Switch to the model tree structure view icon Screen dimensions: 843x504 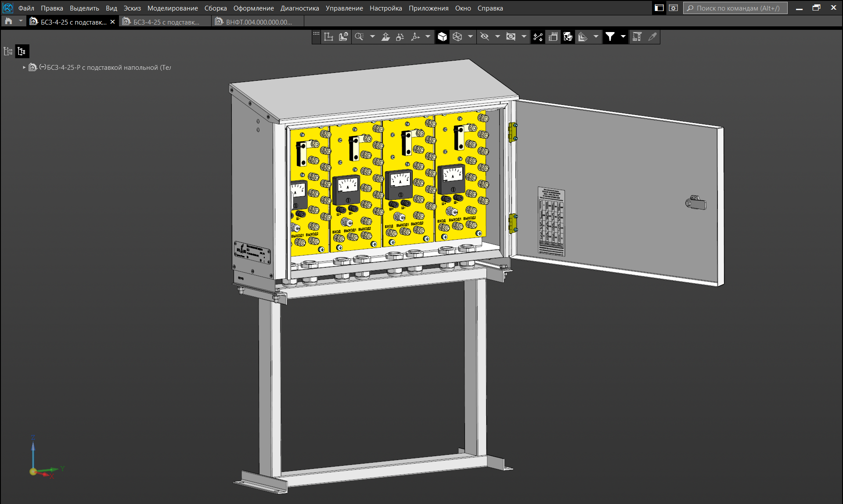22,51
